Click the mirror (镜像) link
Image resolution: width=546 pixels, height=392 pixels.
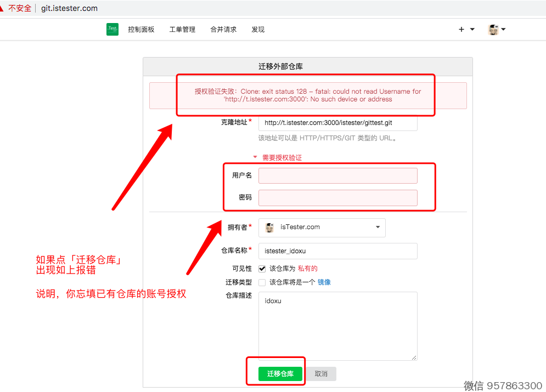click(324, 282)
